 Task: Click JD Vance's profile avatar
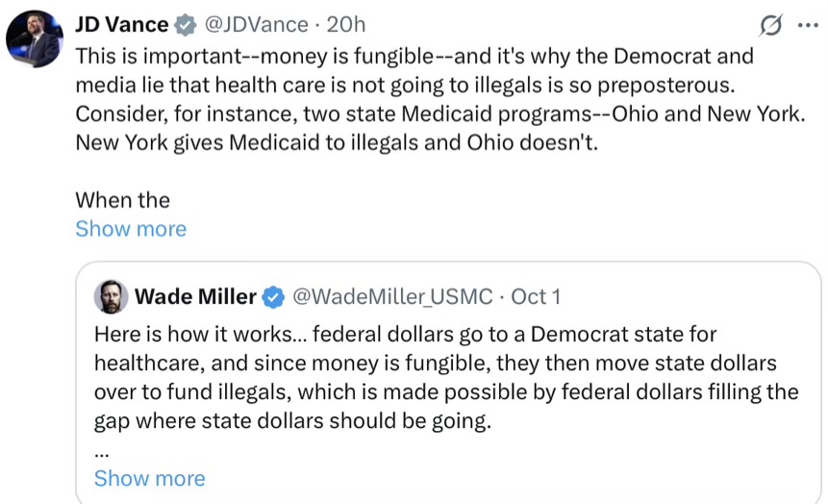[x=35, y=38]
